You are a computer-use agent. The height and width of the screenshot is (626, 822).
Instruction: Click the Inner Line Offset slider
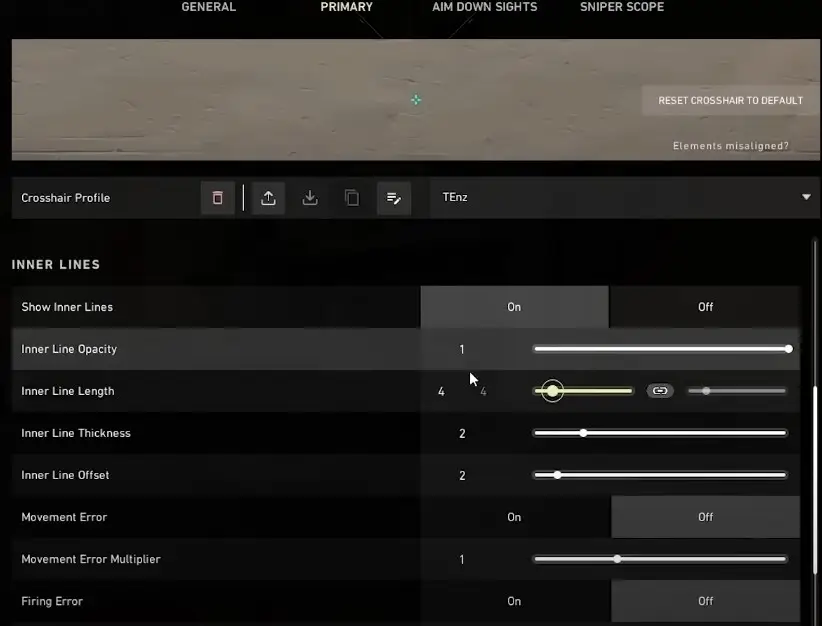click(660, 474)
